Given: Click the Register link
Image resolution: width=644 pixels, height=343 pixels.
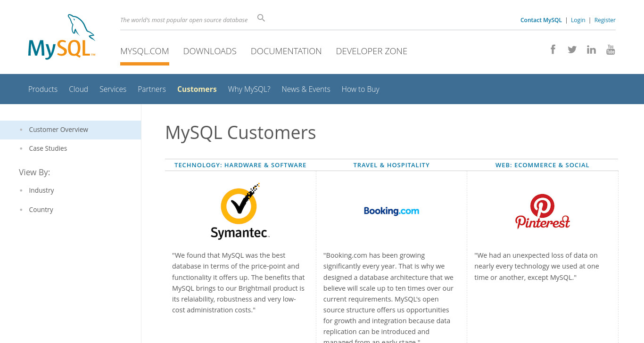Looking at the screenshot, I should point(605,20).
